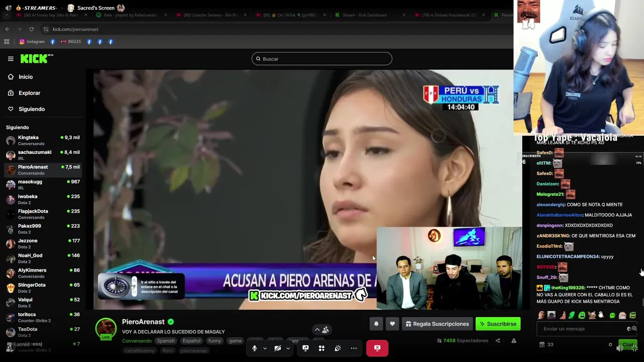Open iwobeka channel in following list
This screenshot has width=644, height=362.
[x=43, y=199]
